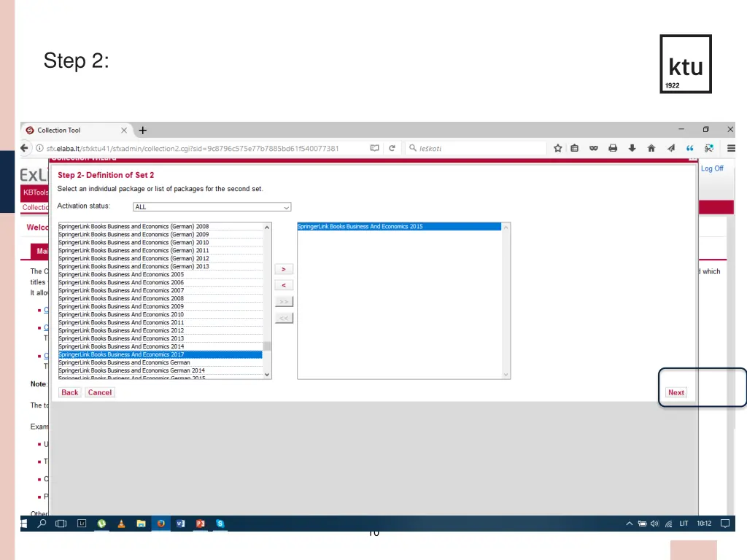This screenshot has height=560, width=747.
Task: Switch to Firefox on the taskbar
Action: tap(161, 524)
